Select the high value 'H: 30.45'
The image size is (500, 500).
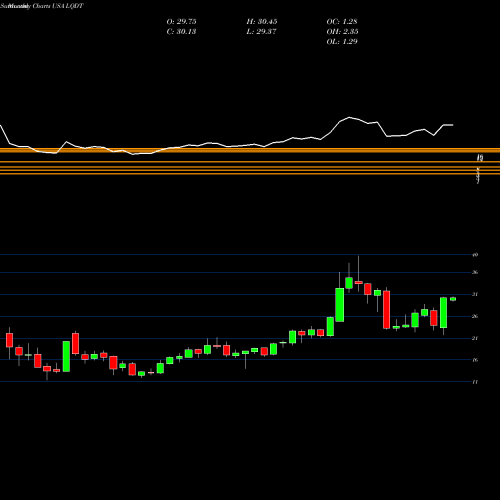coord(262,22)
